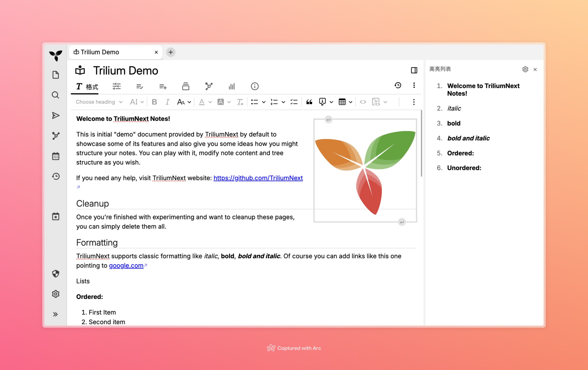Viewport: 588px width, 370px height.
Task: Toggle the bulleted list button
Action: 254,102
